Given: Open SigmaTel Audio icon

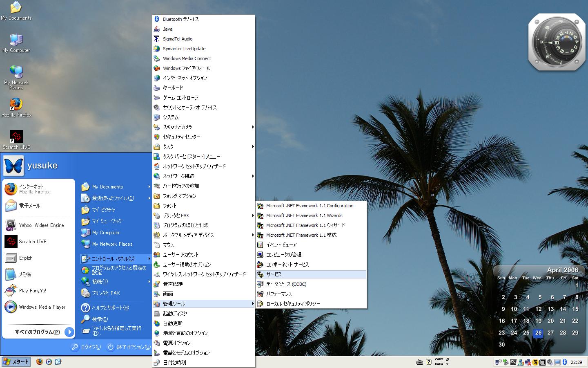Looking at the screenshot, I should pos(156,39).
